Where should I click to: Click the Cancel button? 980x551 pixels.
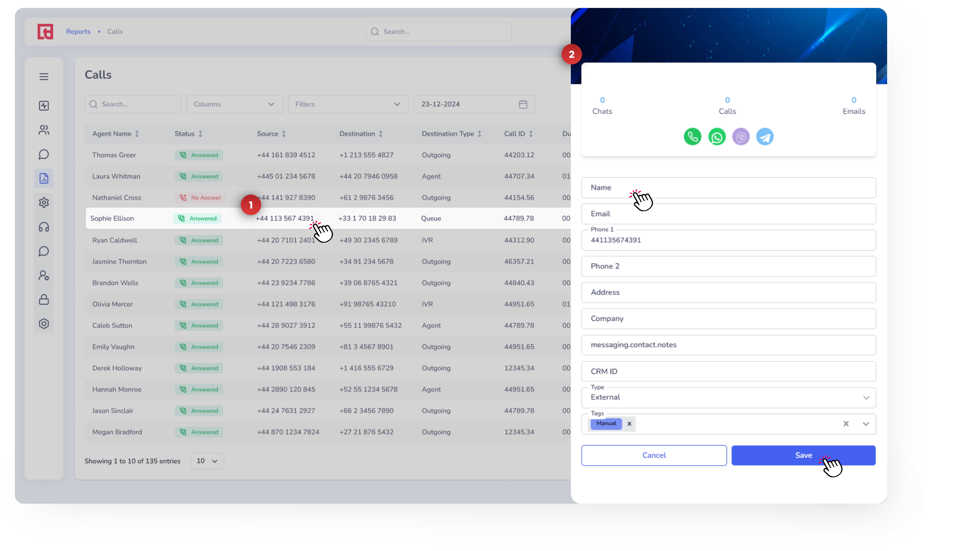coord(654,455)
